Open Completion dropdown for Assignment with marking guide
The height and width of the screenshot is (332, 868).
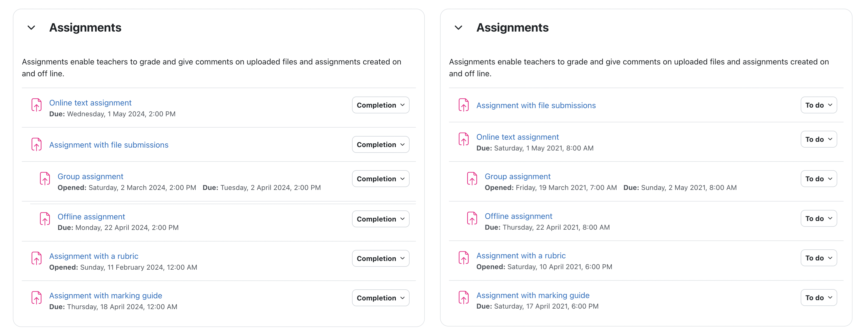[380, 298]
